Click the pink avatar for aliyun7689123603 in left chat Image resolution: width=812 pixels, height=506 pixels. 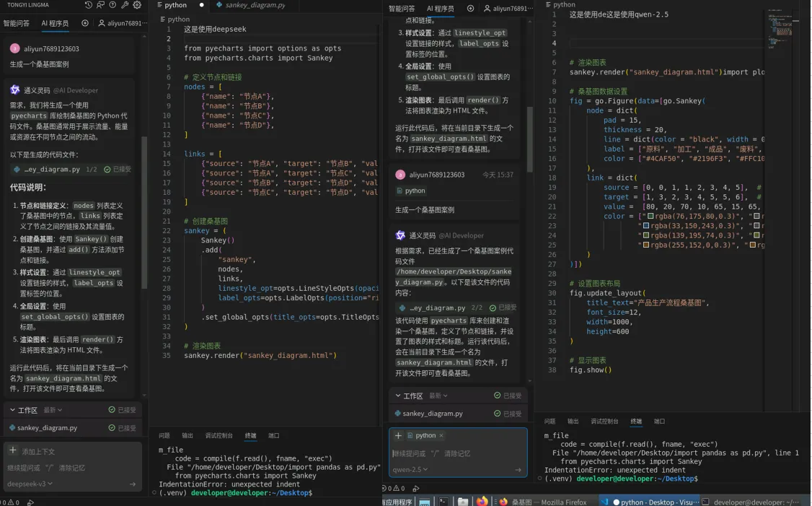click(14, 48)
